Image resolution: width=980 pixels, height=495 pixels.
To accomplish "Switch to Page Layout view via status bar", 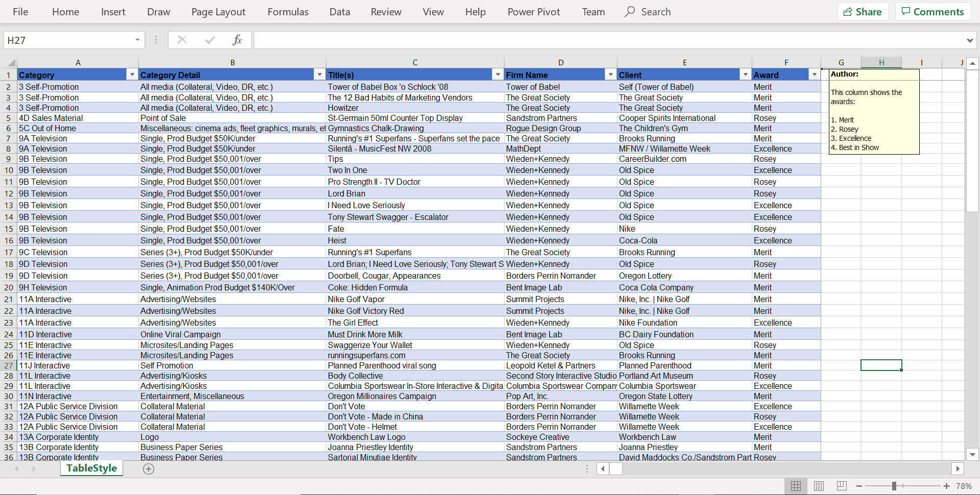I will pyautogui.click(x=818, y=486).
